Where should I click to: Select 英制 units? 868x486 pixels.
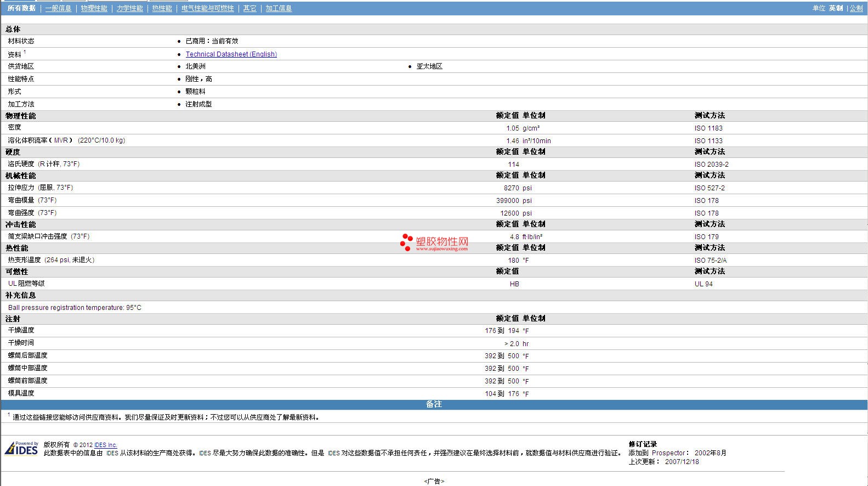[836, 8]
